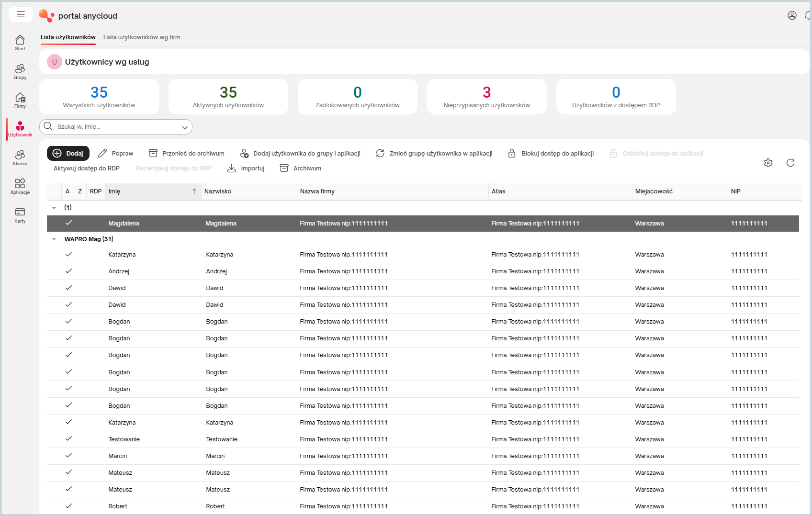Open Użytkownicy in the sidebar

pyautogui.click(x=20, y=129)
